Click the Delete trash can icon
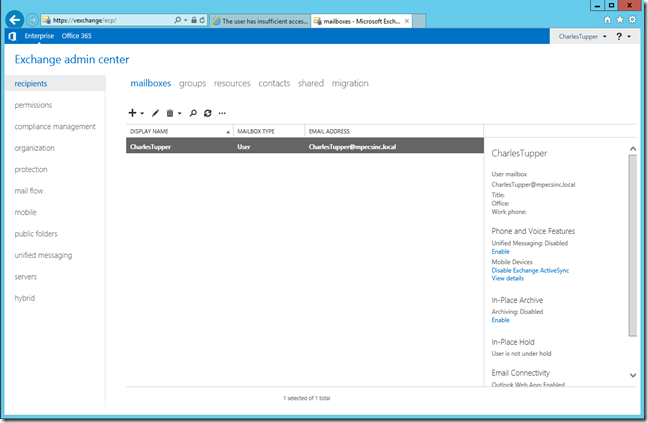 tap(170, 113)
